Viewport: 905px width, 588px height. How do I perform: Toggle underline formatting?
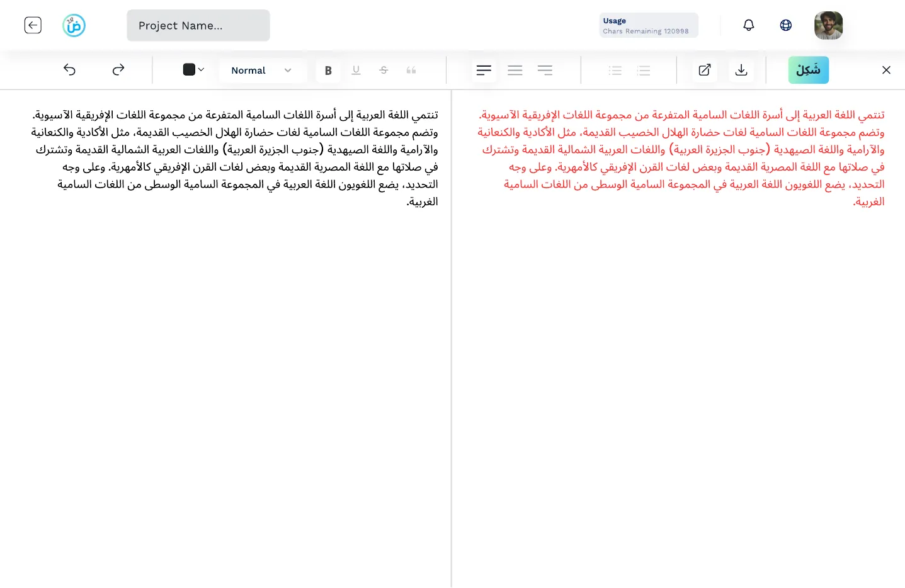356,71
